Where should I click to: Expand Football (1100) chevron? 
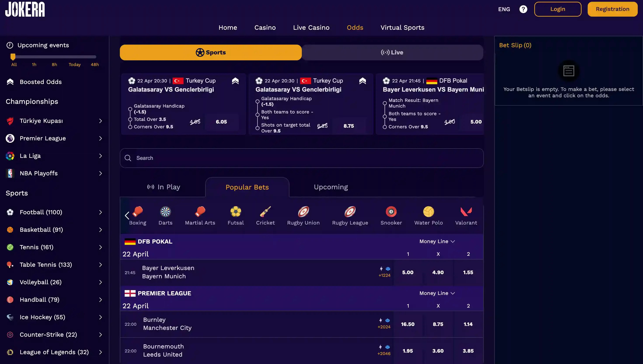coord(101,212)
